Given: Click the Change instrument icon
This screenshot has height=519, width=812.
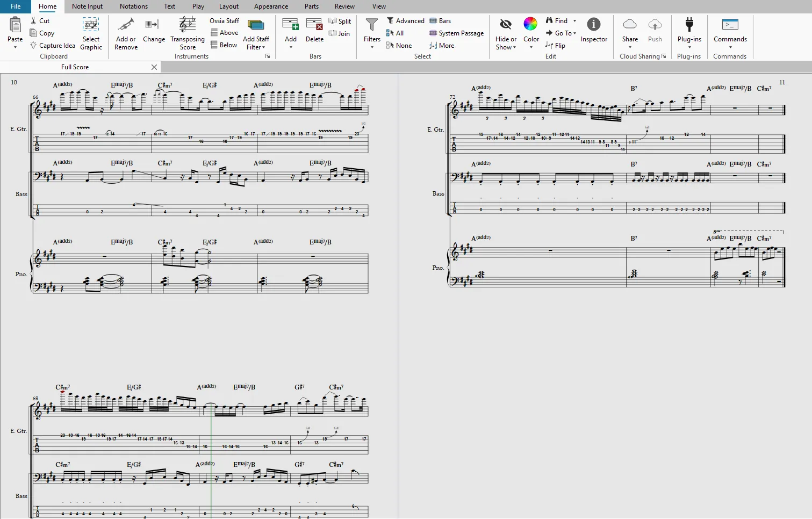Looking at the screenshot, I should (152, 25).
